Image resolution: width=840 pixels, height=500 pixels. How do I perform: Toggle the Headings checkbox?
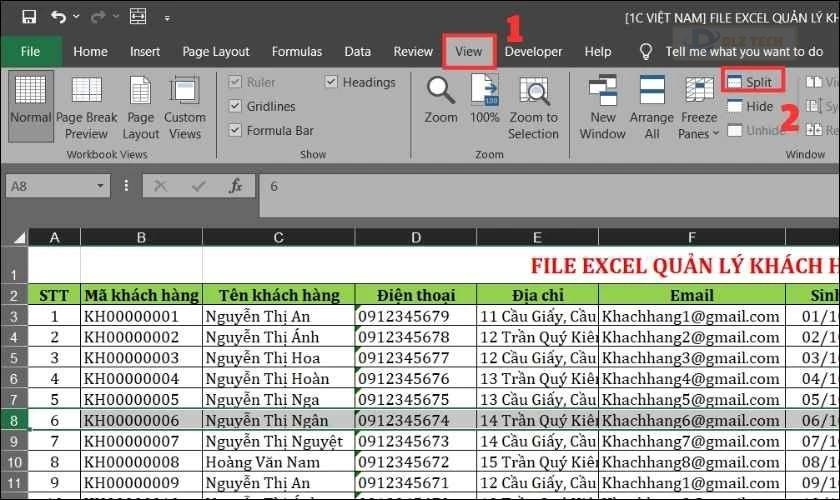pyautogui.click(x=331, y=82)
